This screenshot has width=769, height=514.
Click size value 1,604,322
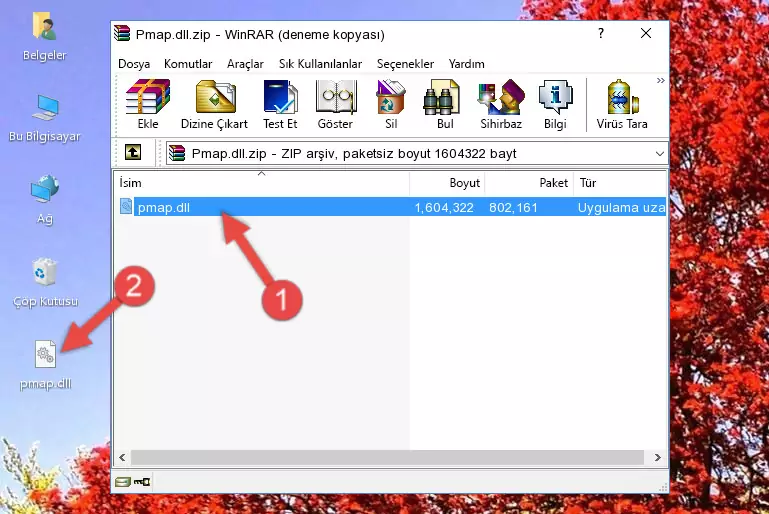click(444, 207)
